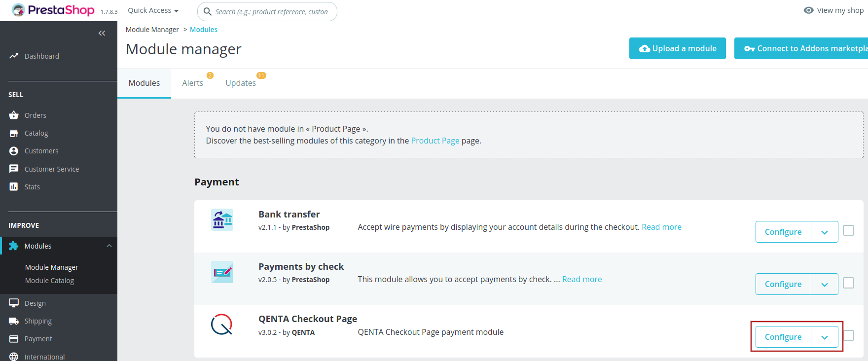Open the Customer Service menu label
This screenshot has height=361, width=868.
pyautogui.click(x=52, y=169)
